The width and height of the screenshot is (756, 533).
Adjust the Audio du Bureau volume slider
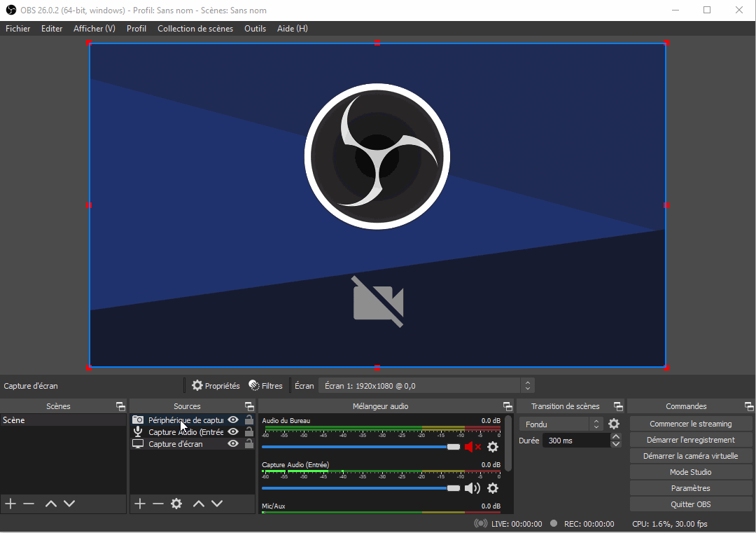[x=360, y=447]
